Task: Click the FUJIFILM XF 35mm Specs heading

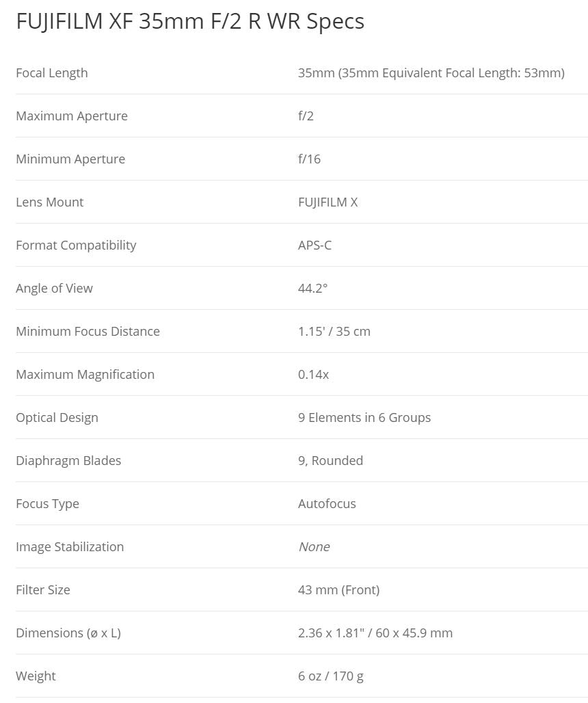Action: tap(190, 21)
